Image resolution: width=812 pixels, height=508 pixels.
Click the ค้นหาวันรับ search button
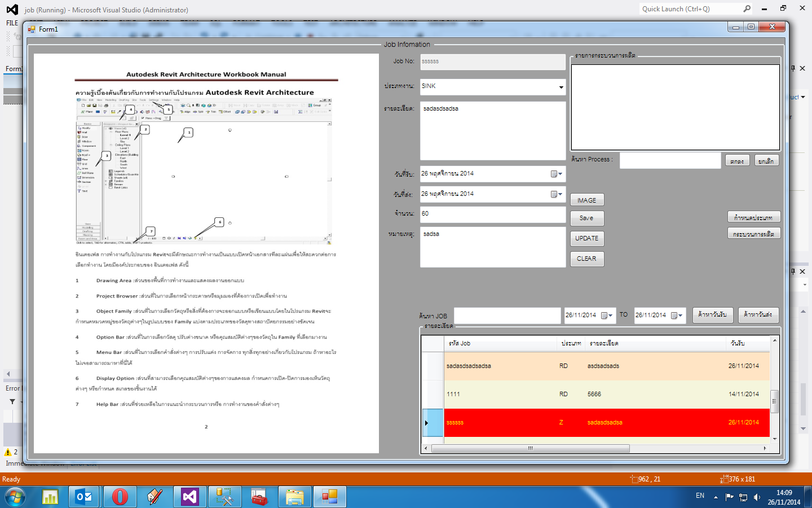click(713, 315)
